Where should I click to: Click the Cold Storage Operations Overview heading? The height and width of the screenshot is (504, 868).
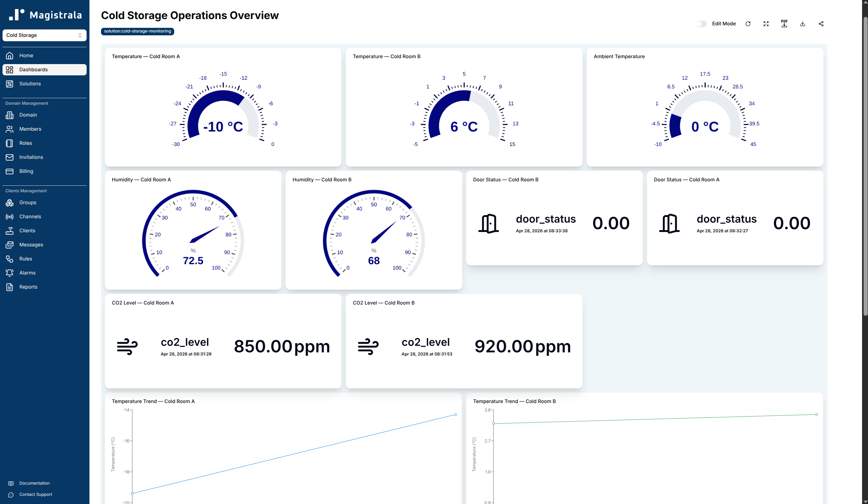pyautogui.click(x=190, y=16)
